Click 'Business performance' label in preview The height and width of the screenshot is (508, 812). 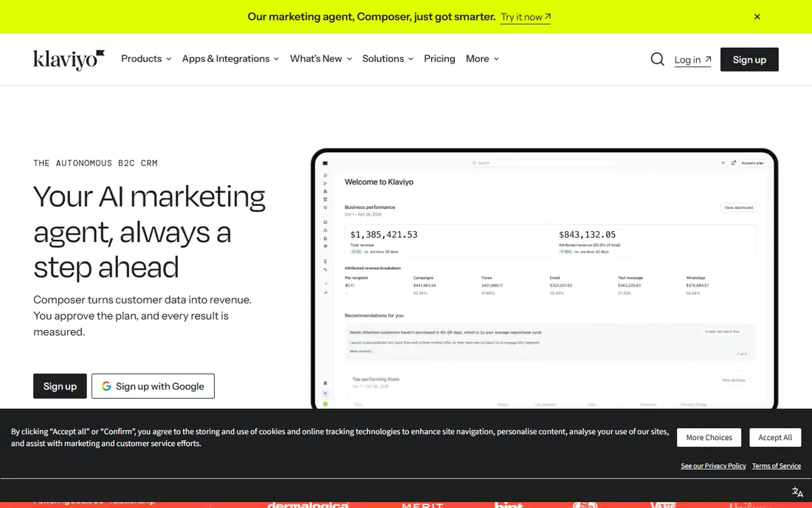[x=370, y=207]
